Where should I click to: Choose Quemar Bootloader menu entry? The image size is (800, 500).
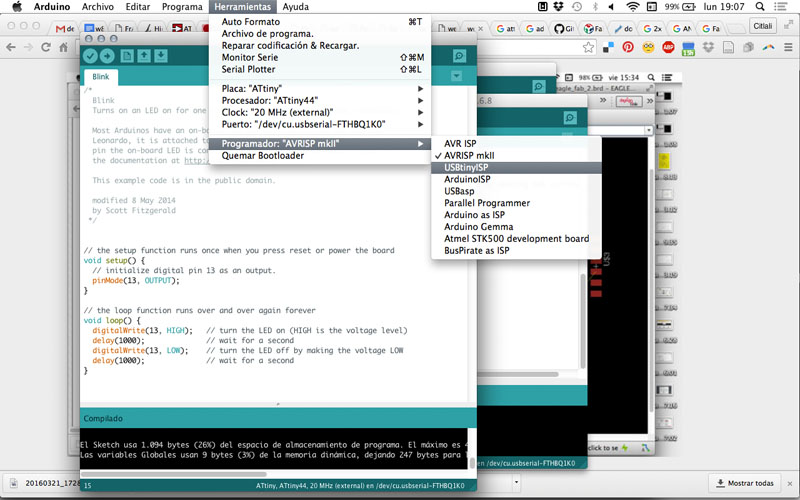(x=320, y=156)
